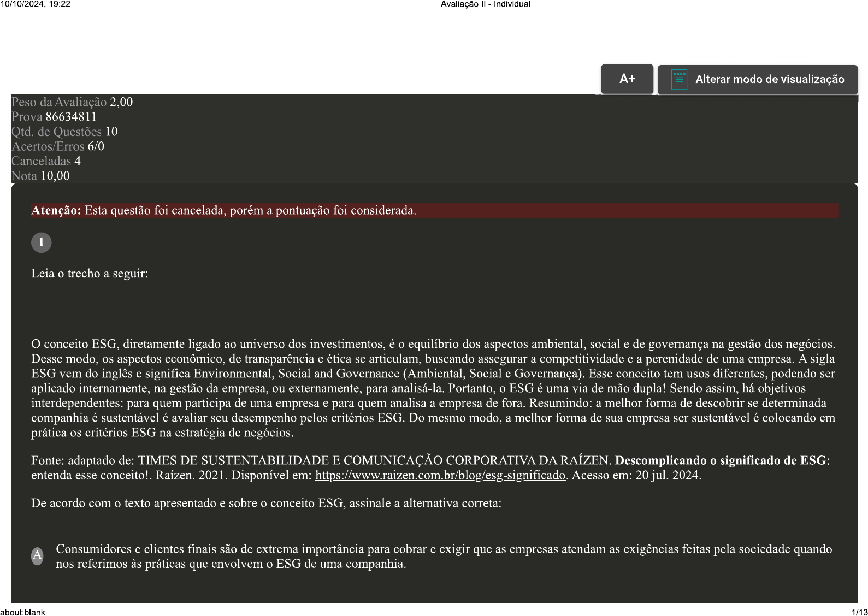Select answer option A circle

pos(37,556)
